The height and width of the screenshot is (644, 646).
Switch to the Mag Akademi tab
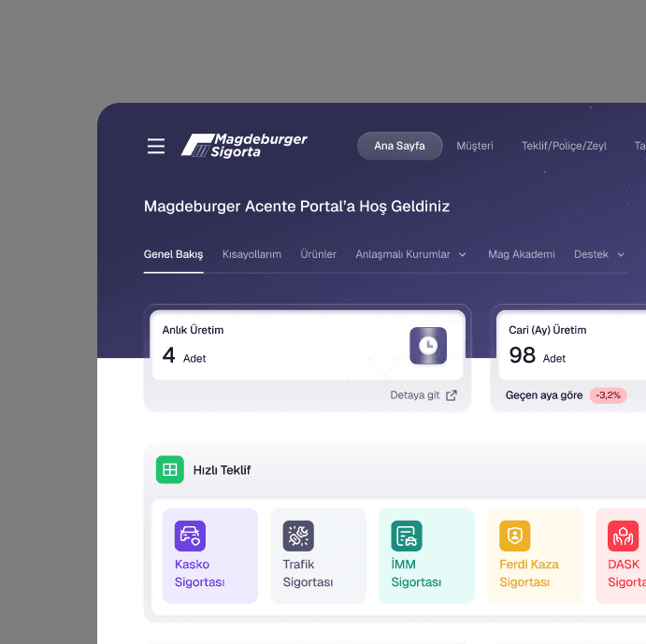coord(522,254)
